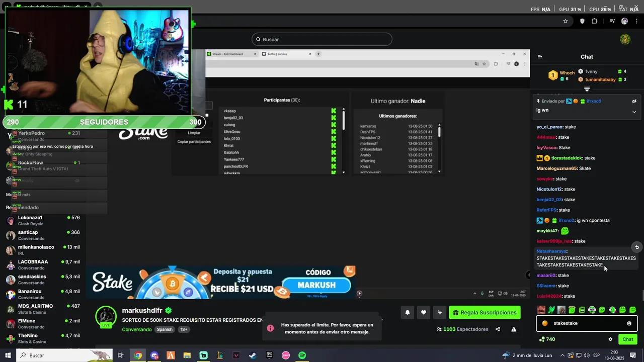The height and width of the screenshot is (362, 644).
Task: Share the stream via share icon
Action: (498, 329)
